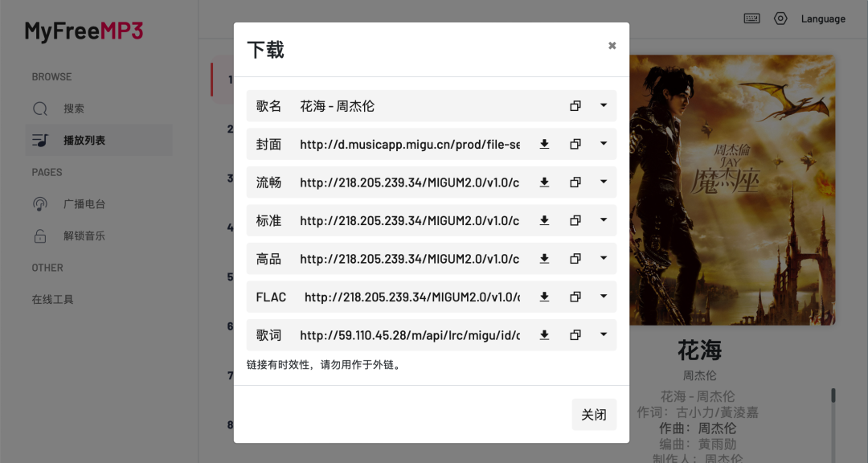Copy the 歌名 song name
The width and height of the screenshot is (868, 463).
(x=575, y=106)
